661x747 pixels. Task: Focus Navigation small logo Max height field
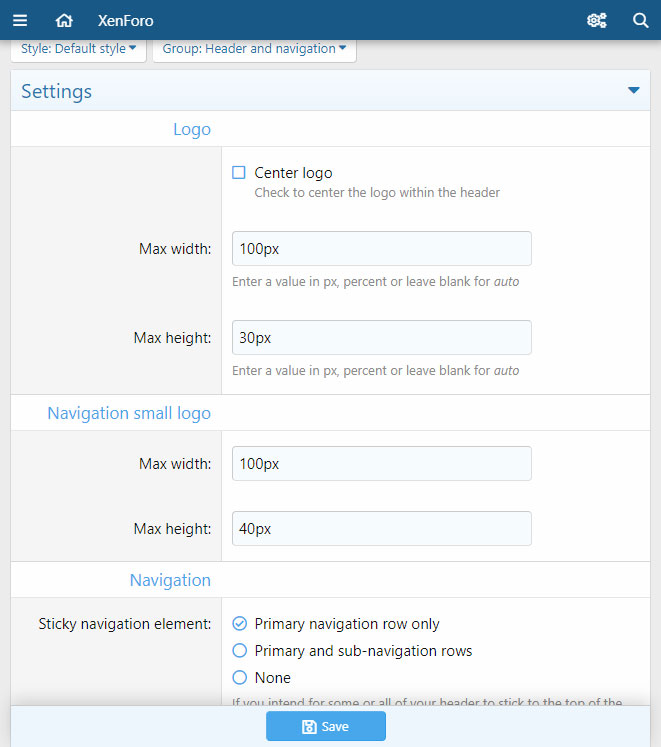(x=381, y=529)
